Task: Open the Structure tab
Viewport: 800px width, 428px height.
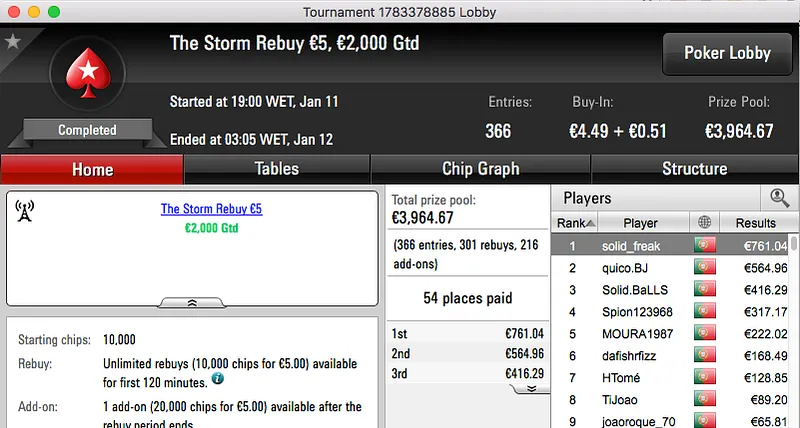Action: click(x=694, y=169)
